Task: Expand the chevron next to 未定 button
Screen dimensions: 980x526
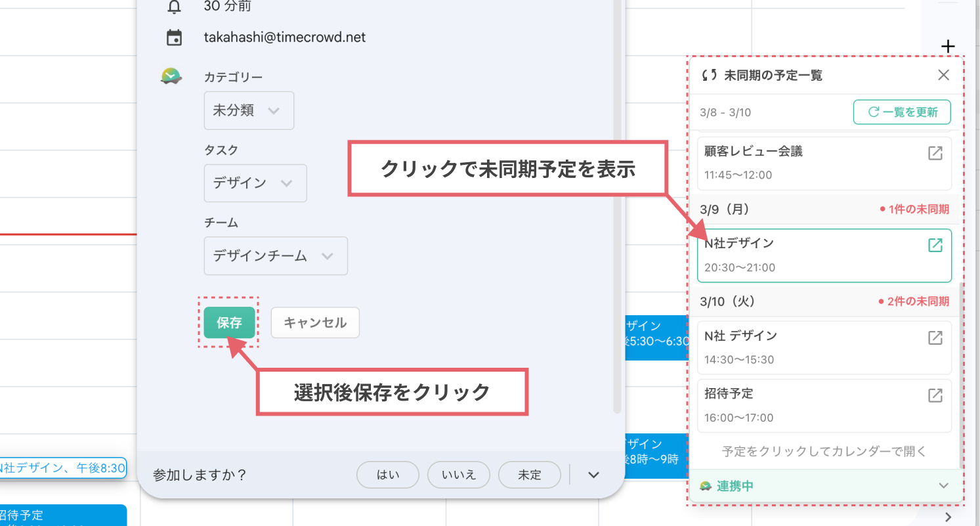Action: pyautogui.click(x=593, y=474)
